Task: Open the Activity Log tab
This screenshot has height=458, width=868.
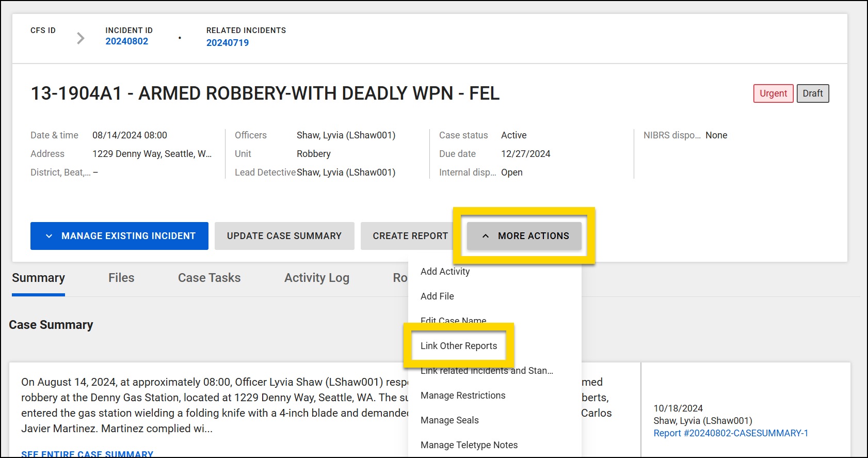Action: [x=317, y=278]
